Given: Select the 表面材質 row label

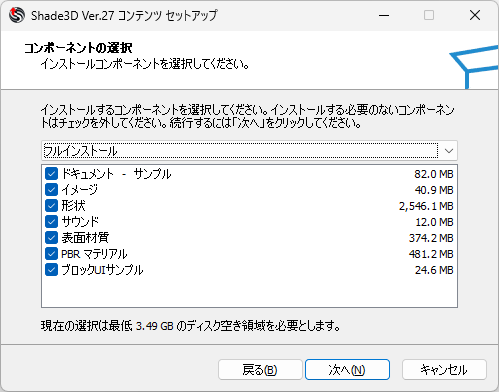Looking at the screenshot, I should coord(85,238).
